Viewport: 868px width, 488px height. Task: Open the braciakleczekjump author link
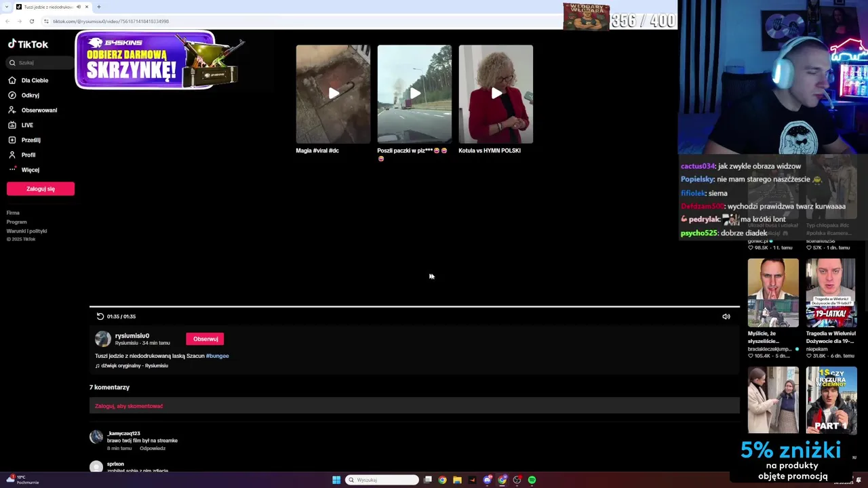pyautogui.click(x=770, y=349)
